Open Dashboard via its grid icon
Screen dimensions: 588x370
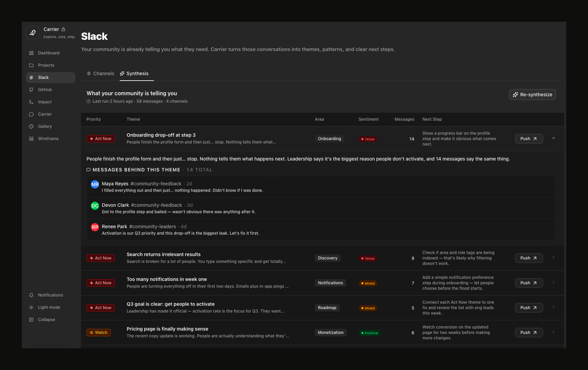coord(31,53)
